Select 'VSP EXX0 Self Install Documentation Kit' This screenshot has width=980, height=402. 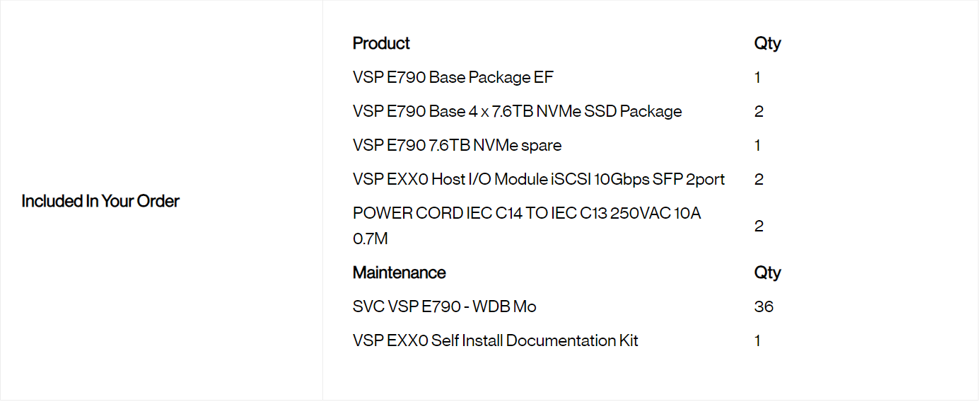point(495,340)
